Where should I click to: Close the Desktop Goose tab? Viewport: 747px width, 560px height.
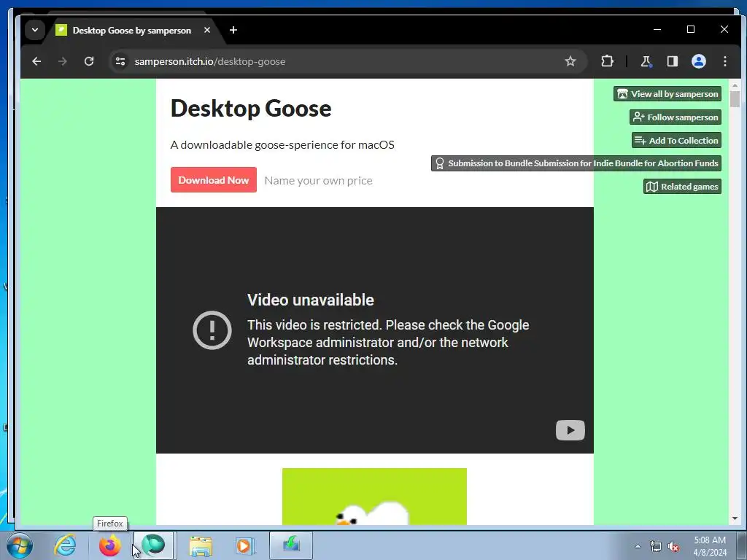(x=207, y=30)
